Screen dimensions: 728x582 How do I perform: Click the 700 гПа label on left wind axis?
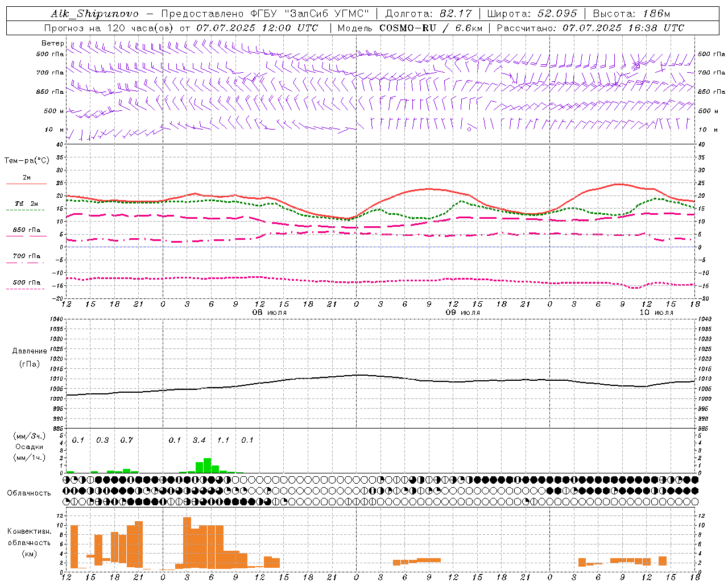pos(50,73)
